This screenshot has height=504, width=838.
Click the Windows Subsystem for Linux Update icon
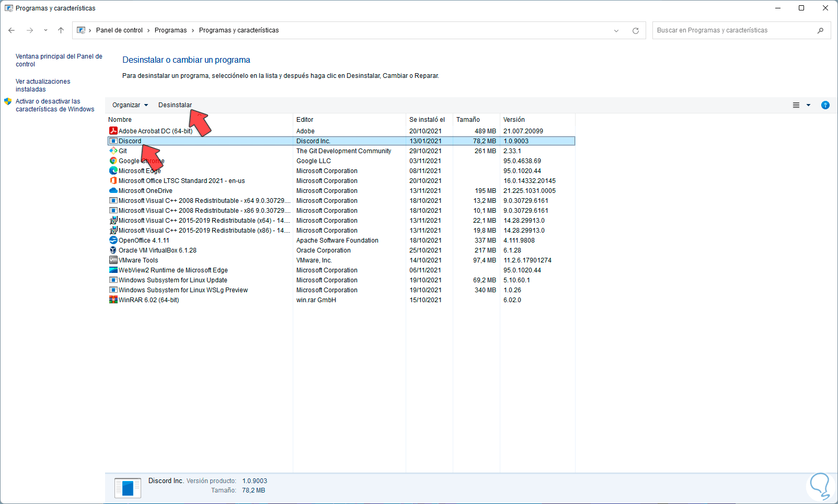tap(113, 280)
